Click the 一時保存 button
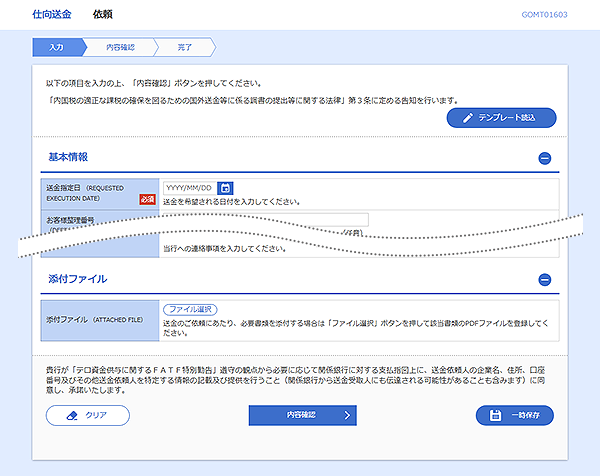The image size is (600, 476). 514,415
